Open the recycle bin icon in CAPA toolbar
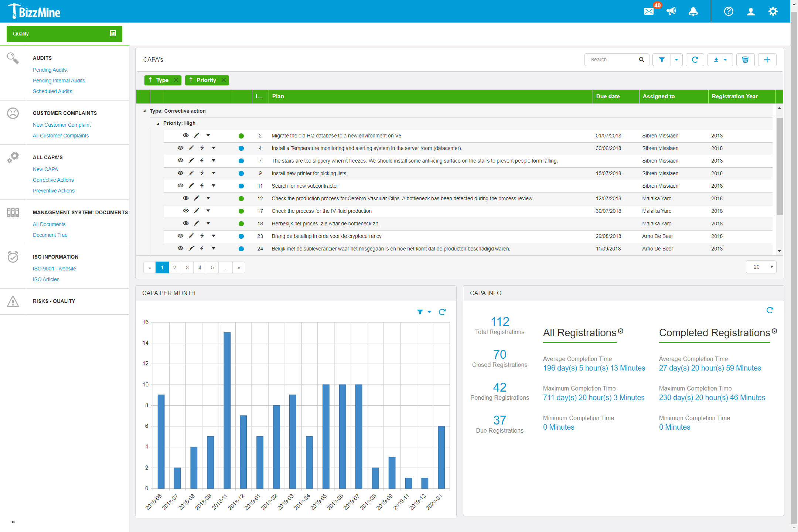 coord(746,59)
